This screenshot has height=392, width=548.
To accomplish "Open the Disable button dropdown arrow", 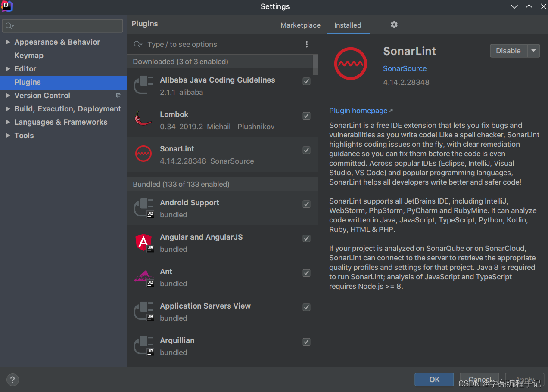I will (533, 51).
